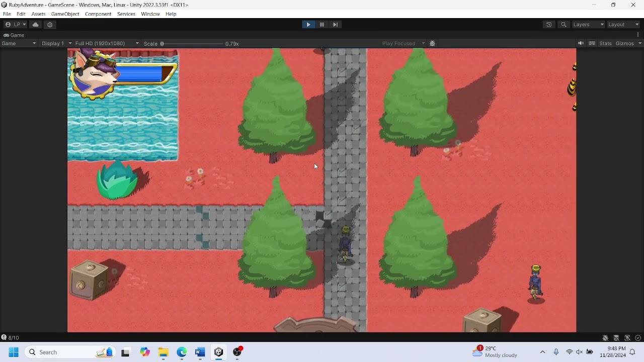Open the Component menu
This screenshot has height=362, width=644.
pos(98,14)
